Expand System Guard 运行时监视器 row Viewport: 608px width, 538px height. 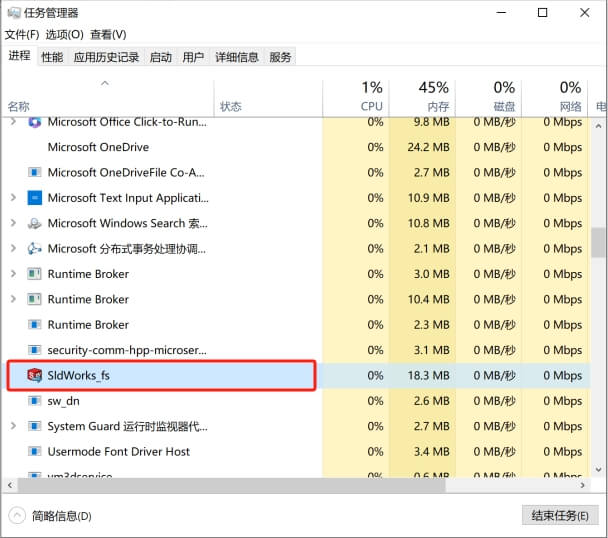(13, 426)
